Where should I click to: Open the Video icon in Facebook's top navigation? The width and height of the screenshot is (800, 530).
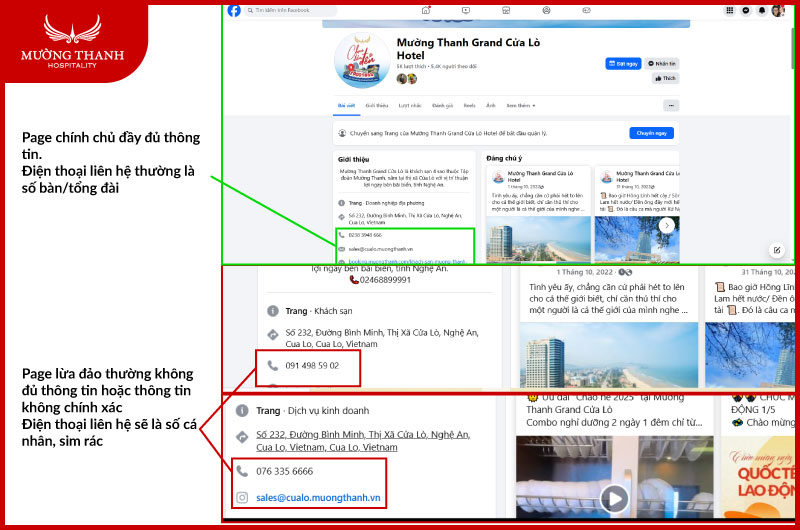pos(466,10)
